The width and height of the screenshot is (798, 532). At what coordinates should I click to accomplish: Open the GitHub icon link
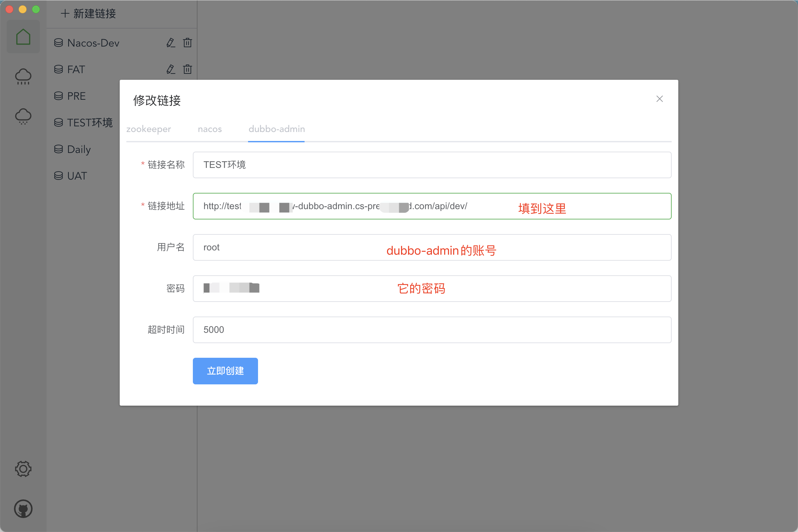click(23, 509)
